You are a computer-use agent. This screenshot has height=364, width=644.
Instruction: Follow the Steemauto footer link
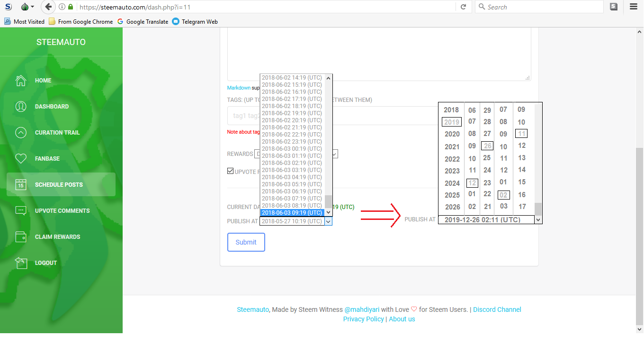coord(253,309)
